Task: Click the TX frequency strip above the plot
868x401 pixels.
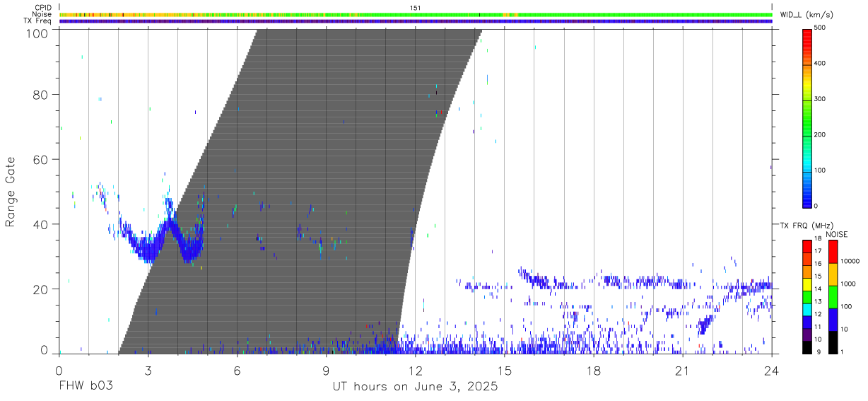Action: coord(416,21)
